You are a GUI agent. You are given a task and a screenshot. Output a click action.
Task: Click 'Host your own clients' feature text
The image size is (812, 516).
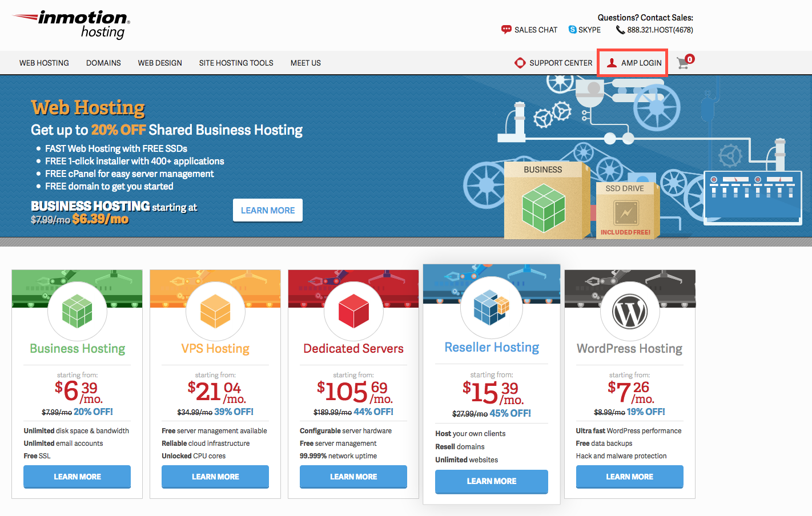click(471, 434)
